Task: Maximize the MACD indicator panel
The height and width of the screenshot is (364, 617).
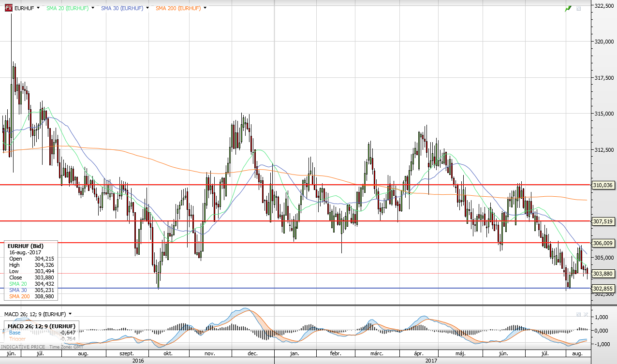Action: tap(578, 314)
